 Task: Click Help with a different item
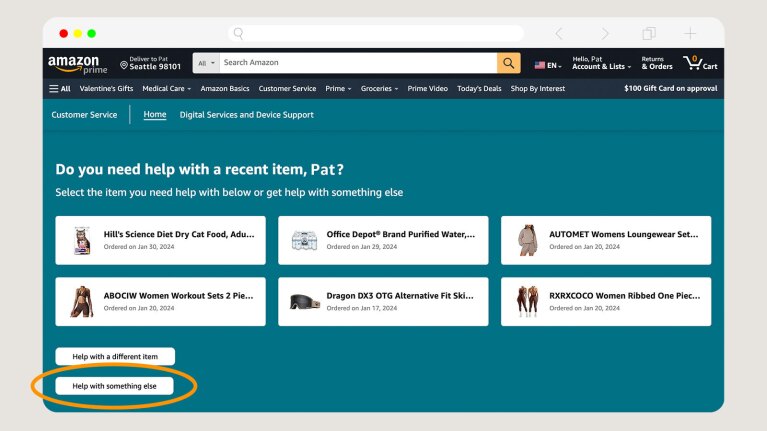pos(115,357)
